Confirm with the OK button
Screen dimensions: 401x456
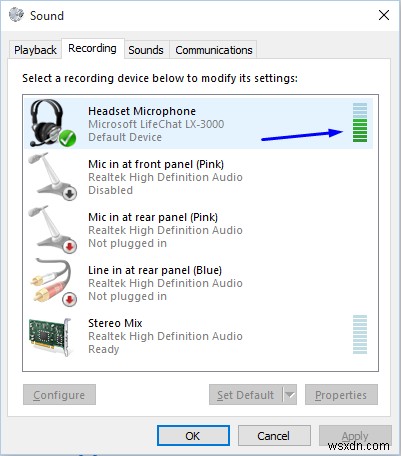tap(193, 435)
